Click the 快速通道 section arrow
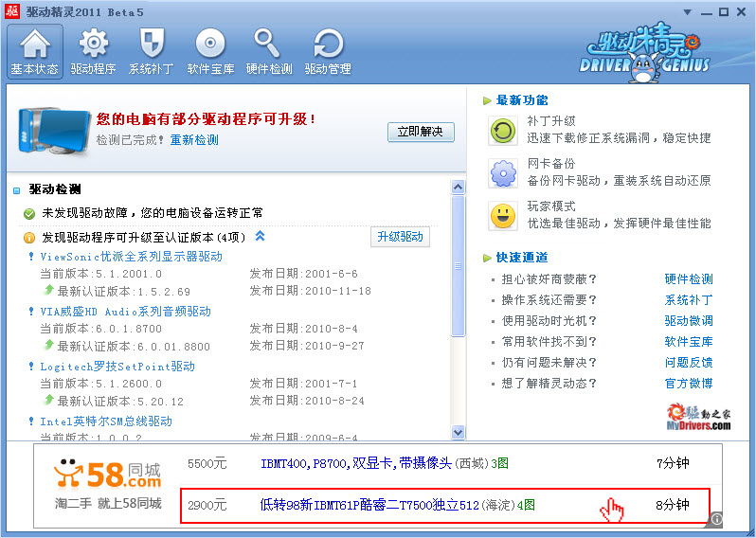The image size is (756, 538). [x=487, y=259]
